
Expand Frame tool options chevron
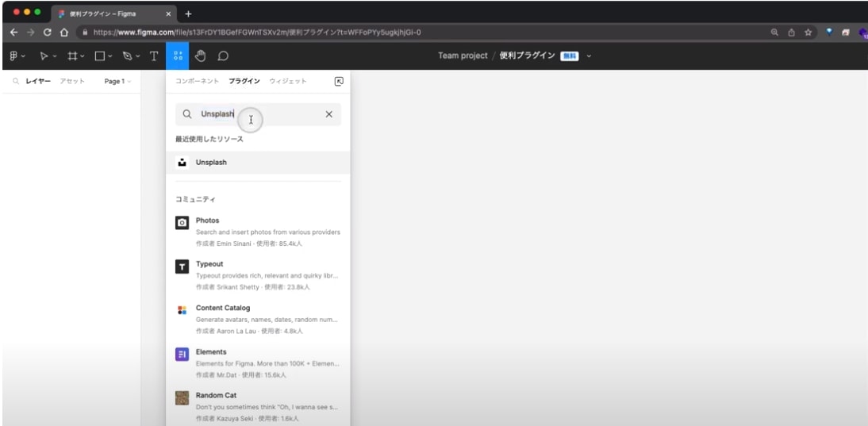[x=83, y=56]
